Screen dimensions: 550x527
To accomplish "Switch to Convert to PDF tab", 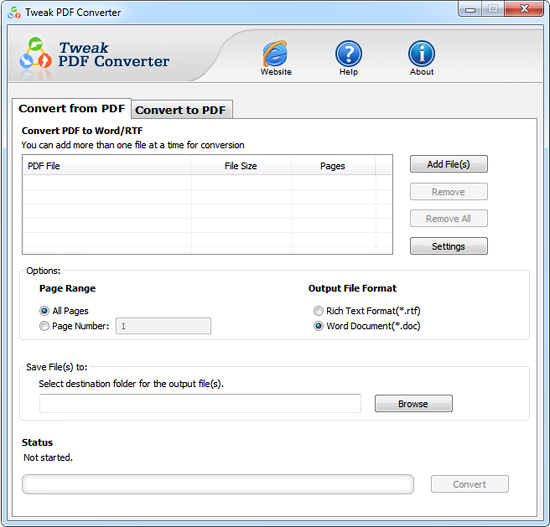I will (x=181, y=110).
